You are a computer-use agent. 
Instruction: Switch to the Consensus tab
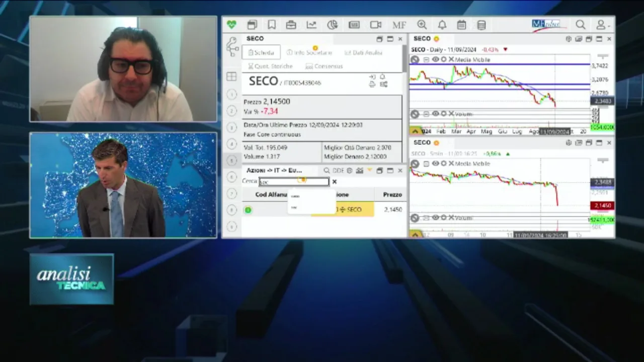[x=324, y=66]
